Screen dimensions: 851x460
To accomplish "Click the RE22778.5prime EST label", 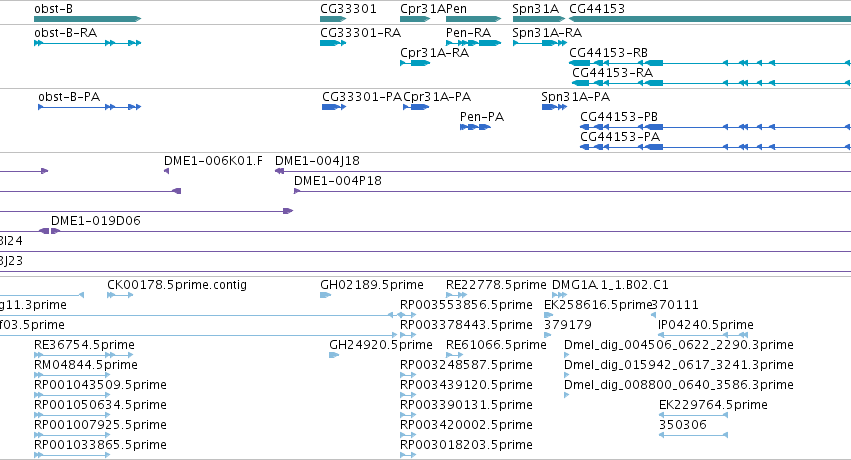I will click(496, 285).
